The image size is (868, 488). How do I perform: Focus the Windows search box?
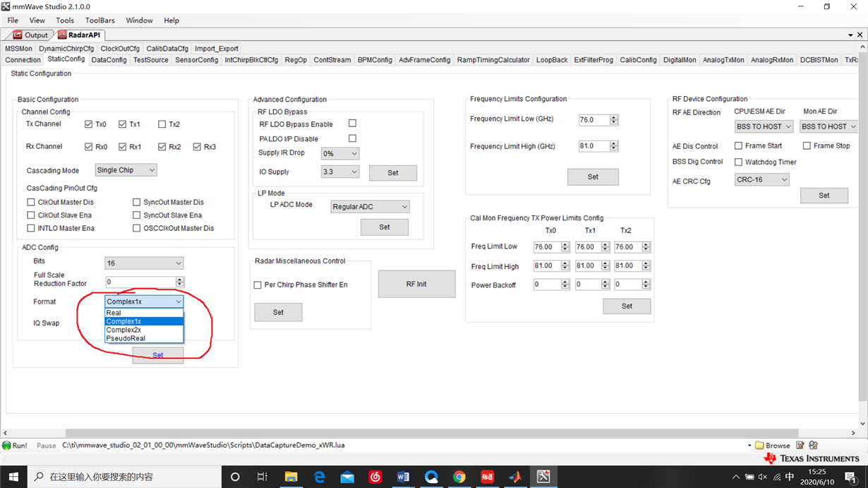[x=124, y=477]
